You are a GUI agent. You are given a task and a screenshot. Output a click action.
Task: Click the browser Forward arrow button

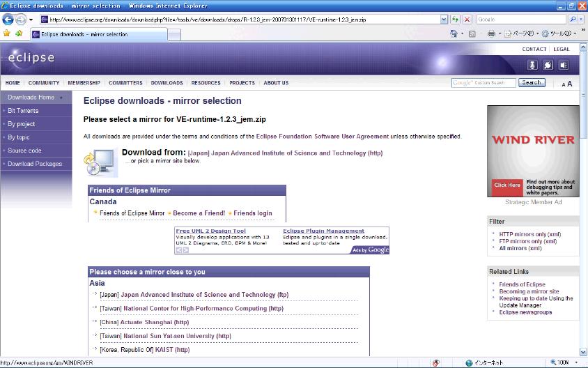tap(21, 19)
